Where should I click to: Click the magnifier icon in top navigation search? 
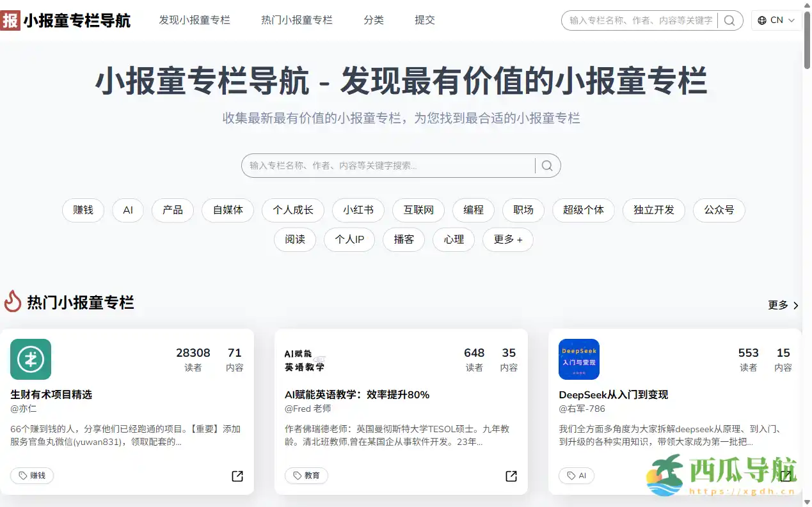pyautogui.click(x=729, y=20)
